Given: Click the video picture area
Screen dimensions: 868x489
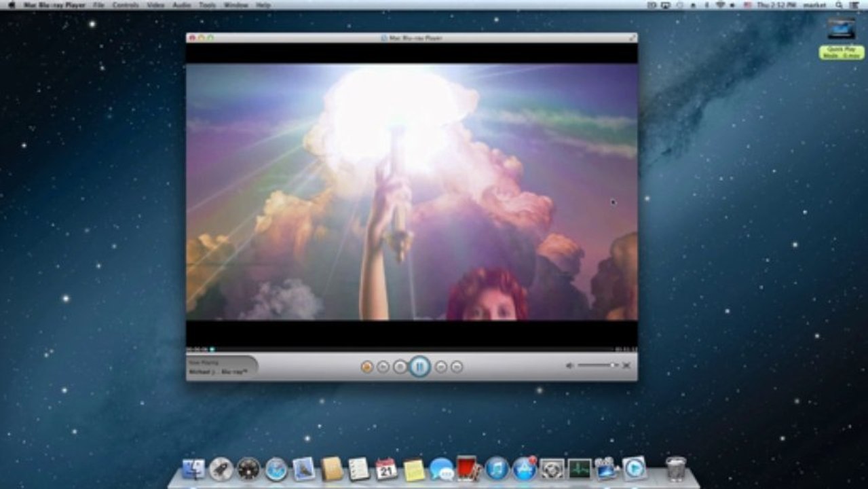Looking at the screenshot, I should (x=412, y=192).
